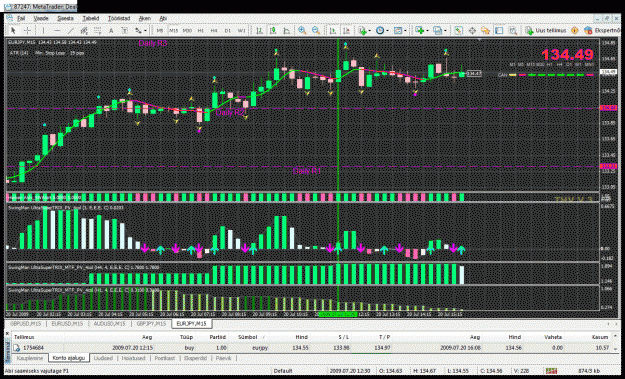This screenshot has width=625, height=379.
Task: Click the connection status bars indicator
Action: point(551,371)
